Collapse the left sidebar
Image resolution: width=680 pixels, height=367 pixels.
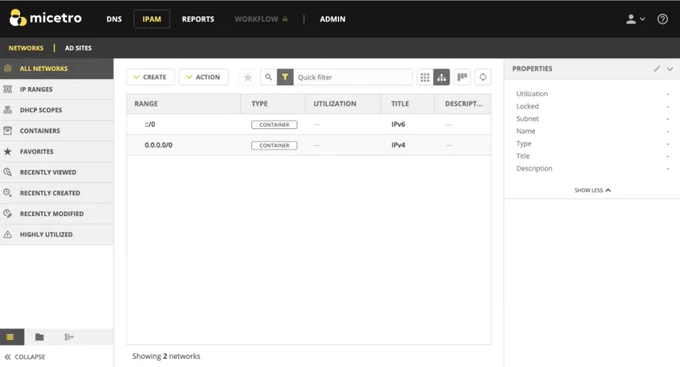[25, 357]
